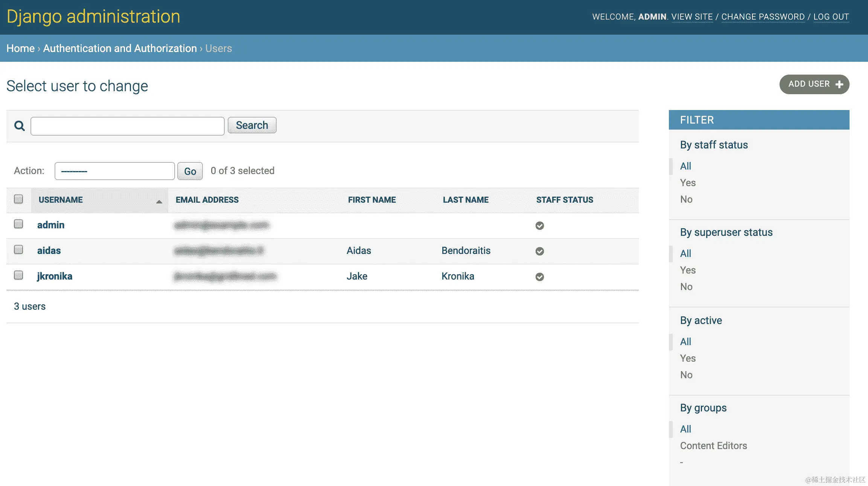Click into the user search text field
This screenshot has width=868, height=486.
click(x=127, y=126)
